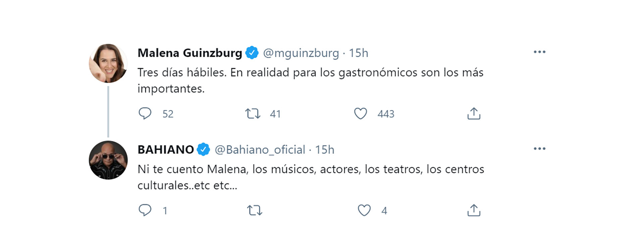Share Malena Guinzburg's tweet
Screen dimensions: 644x249
click(474, 114)
